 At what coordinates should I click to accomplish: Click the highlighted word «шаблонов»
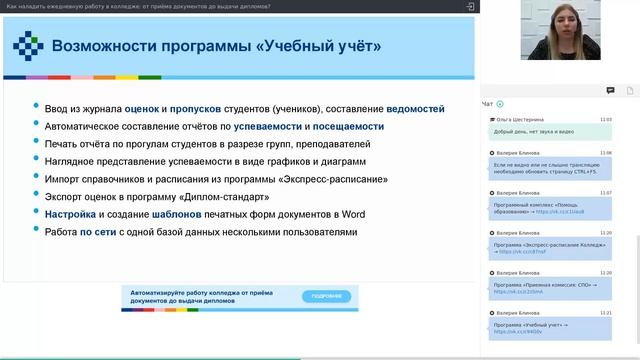176,214
